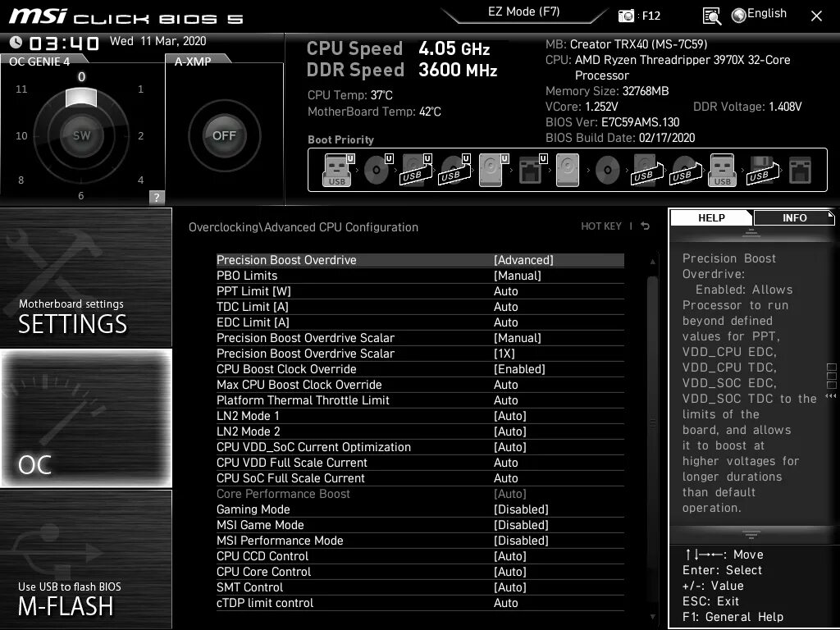
Task: Open the M-FLASH BIOS flash panel
Action: 85,559
